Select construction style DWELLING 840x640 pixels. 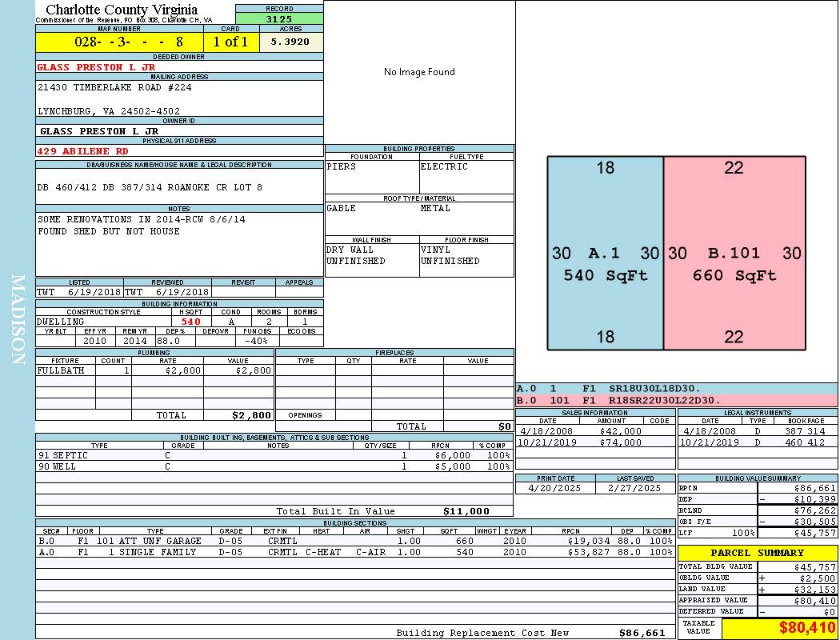click(61, 322)
